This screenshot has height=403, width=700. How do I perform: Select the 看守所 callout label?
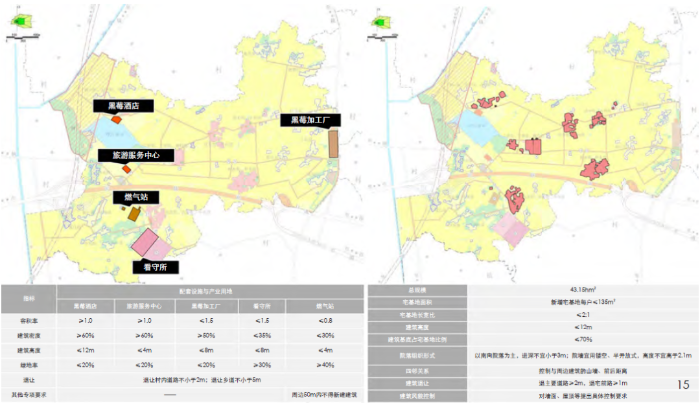(155, 267)
